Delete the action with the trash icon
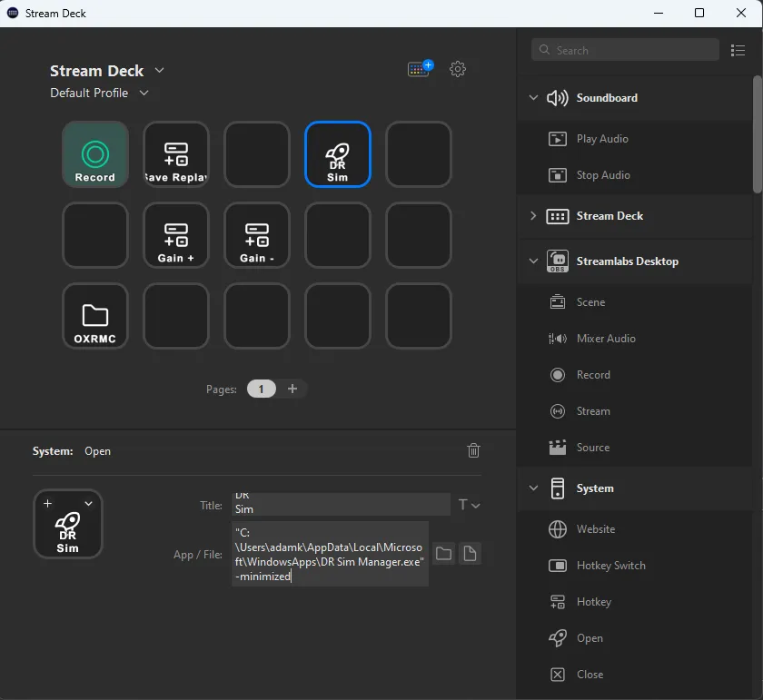 473,450
